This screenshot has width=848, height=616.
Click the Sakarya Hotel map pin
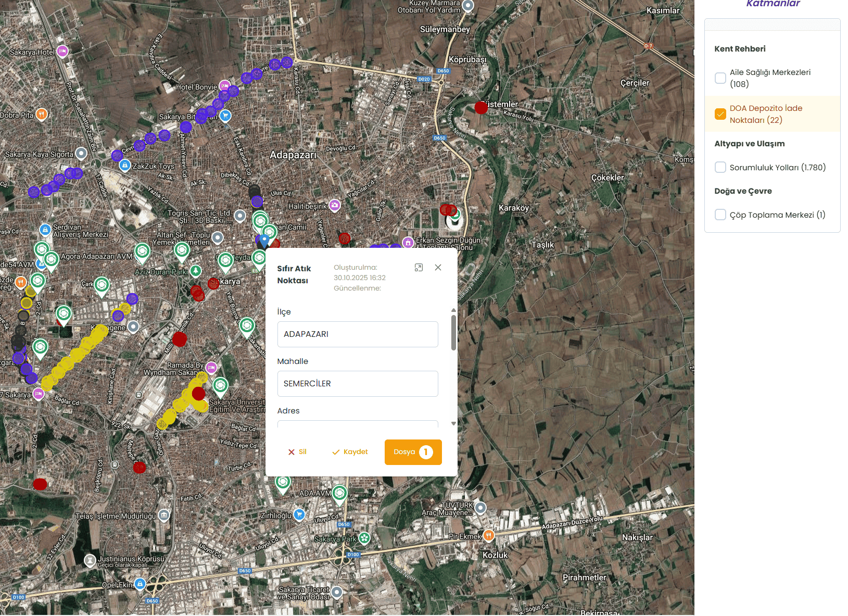tap(62, 51)
